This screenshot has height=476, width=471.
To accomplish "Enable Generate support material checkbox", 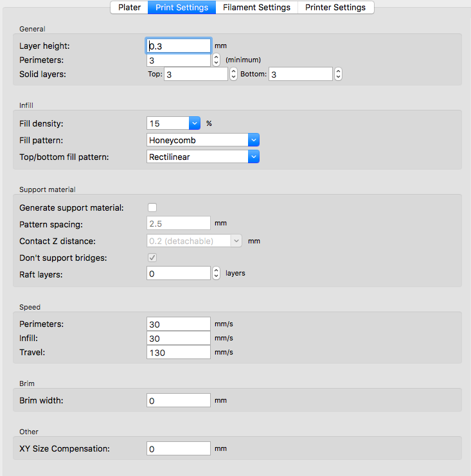I will tap(152, 207).
